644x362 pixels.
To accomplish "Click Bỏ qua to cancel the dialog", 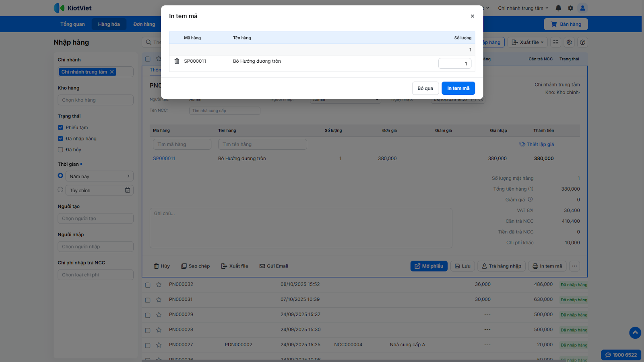I will [x=425, y=88].
